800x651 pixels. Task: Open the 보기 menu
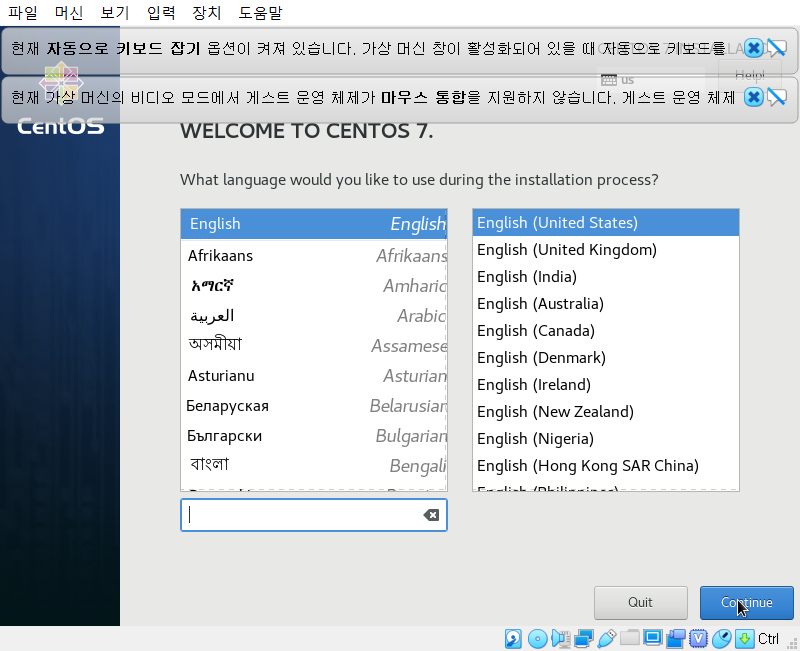114,12
